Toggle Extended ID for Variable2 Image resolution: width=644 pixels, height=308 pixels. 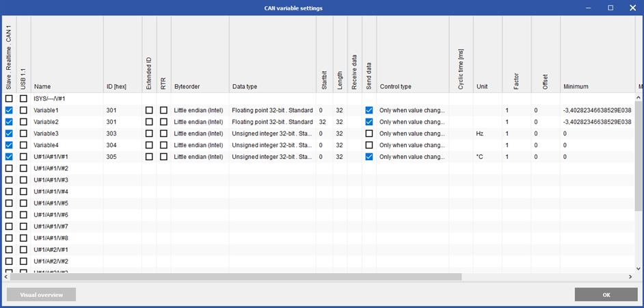pos(149,122)
